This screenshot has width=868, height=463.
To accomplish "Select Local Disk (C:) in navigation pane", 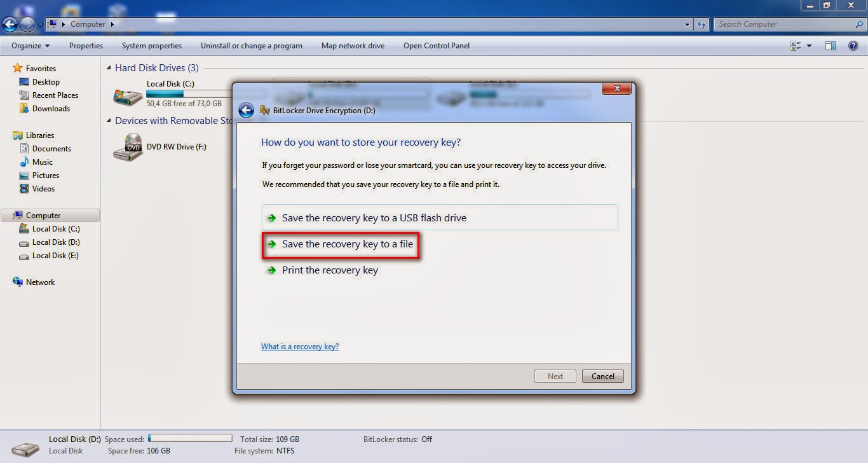I will [x=56, y=229].
